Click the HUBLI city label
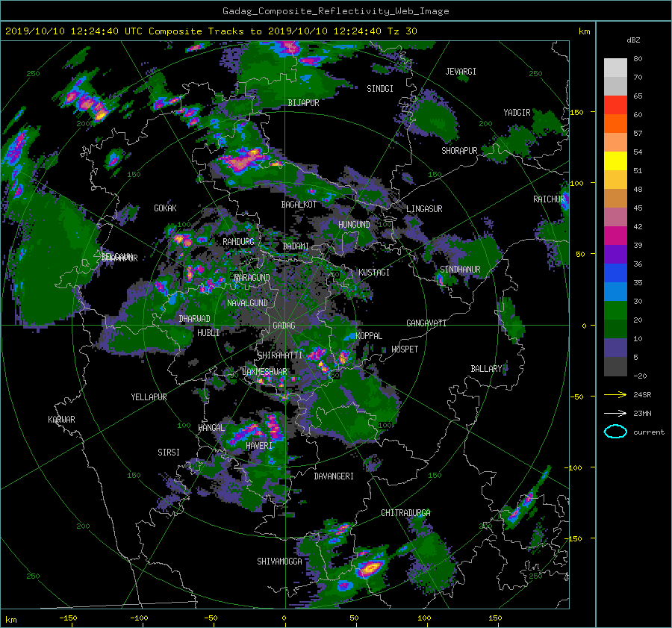This screenshot has height=628, width=672. (208, 332)
